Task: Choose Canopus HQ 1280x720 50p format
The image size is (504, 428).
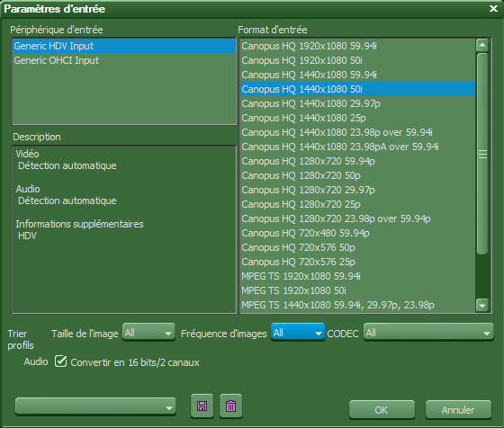Action: point(358,175)
